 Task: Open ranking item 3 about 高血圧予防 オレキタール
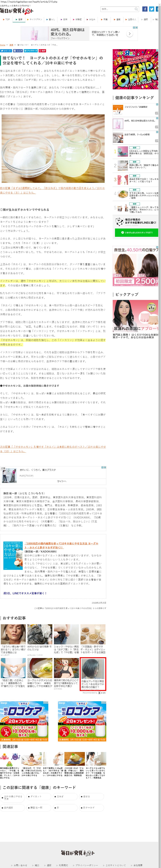click(135, 180)
